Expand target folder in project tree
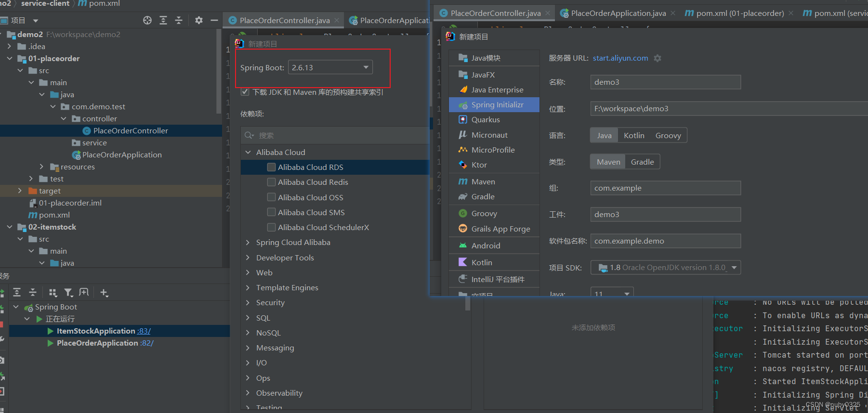868x413 pixels. point(20,191)
